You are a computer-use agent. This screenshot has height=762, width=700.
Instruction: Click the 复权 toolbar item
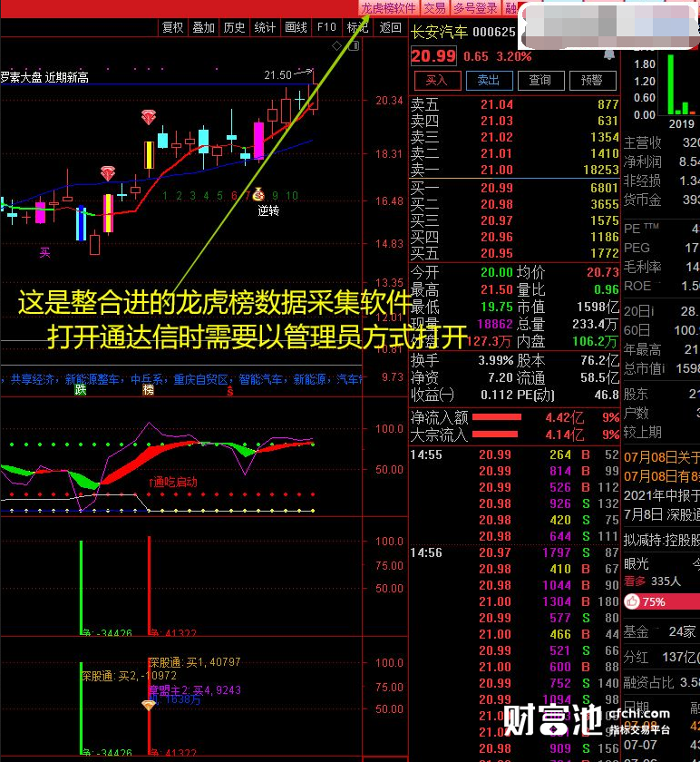tap(173, 27)
